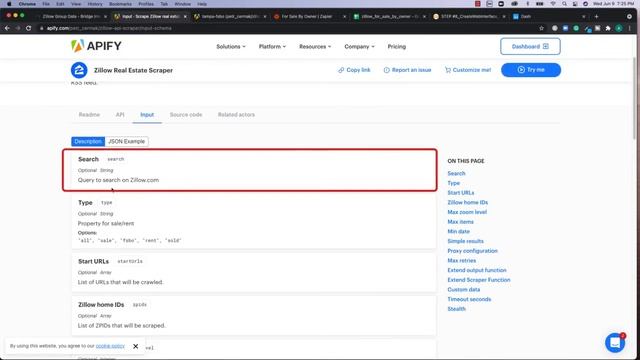Click the Bluetooth icon in the menu bar

coord(527,4)
